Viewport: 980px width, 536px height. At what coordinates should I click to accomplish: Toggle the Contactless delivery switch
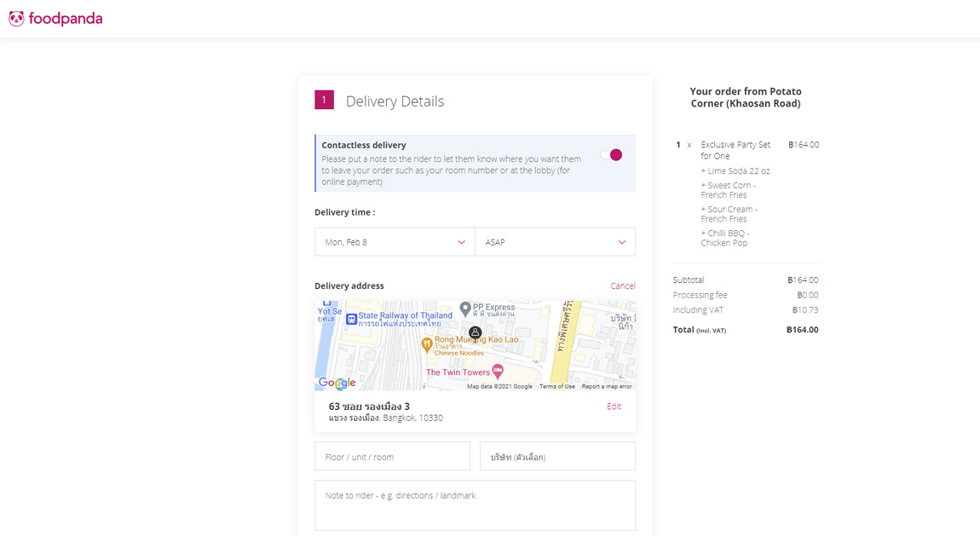click(x=611, y=155)
